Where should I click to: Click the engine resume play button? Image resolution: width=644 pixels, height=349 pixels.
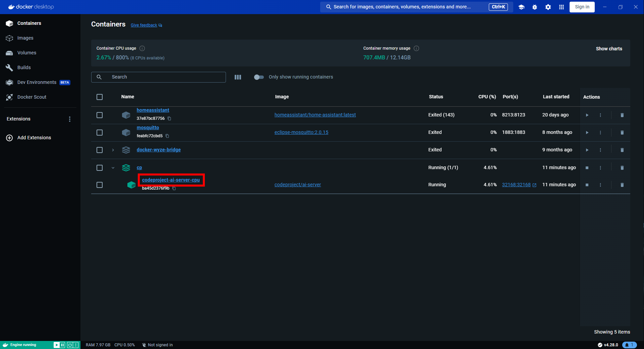pyautogui.click(x=57, y=345)
